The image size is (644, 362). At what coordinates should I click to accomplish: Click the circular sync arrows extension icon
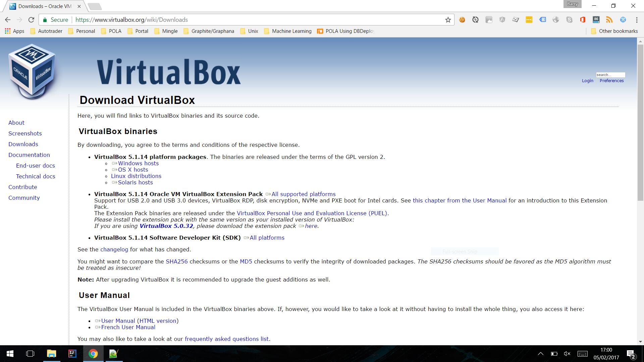click(475, 20)
